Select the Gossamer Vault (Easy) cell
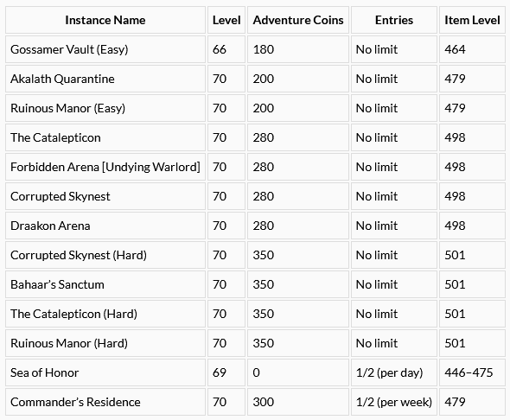Viewport: 510px width, 420px height. [105, 49]
